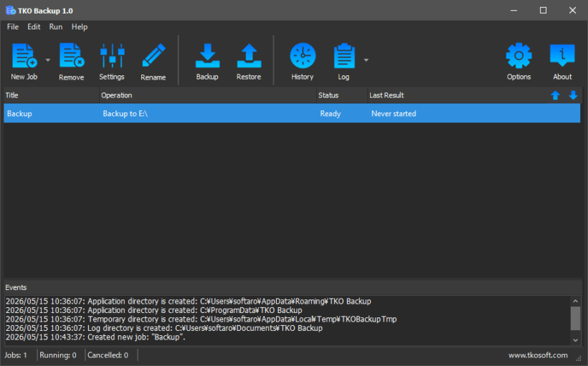
Task: Expand the New Job dropdown arrow
Action: click(x=47, y=60)
